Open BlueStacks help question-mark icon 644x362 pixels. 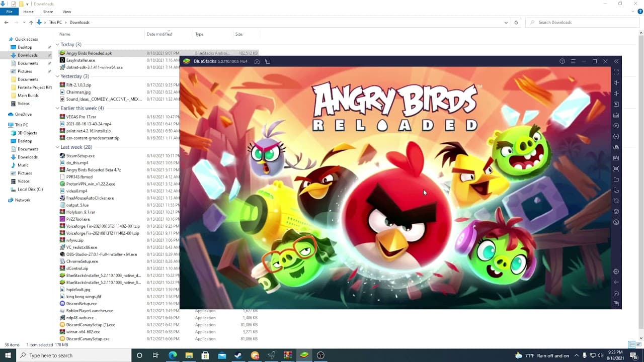coord(562,61)
